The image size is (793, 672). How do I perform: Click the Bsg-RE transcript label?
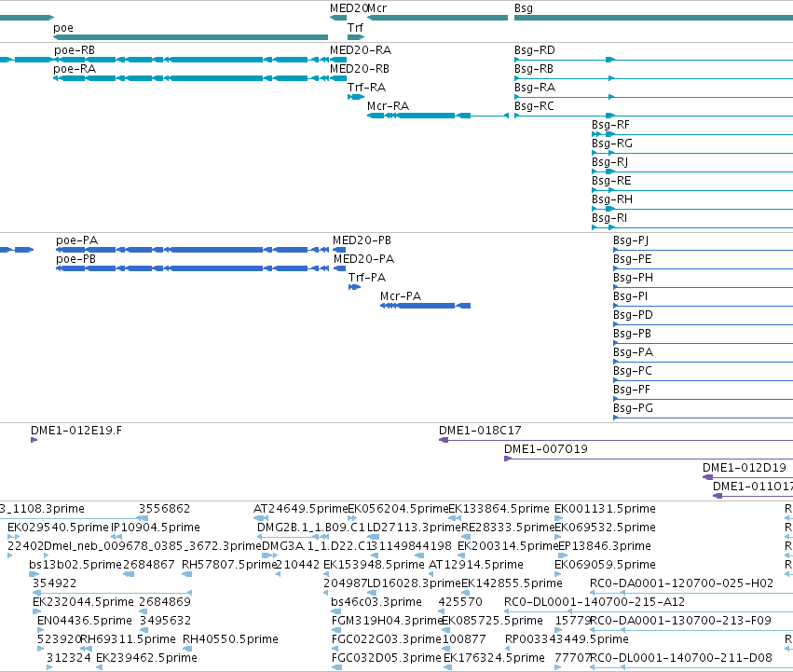pyautogui.click(x=611, y=181)
